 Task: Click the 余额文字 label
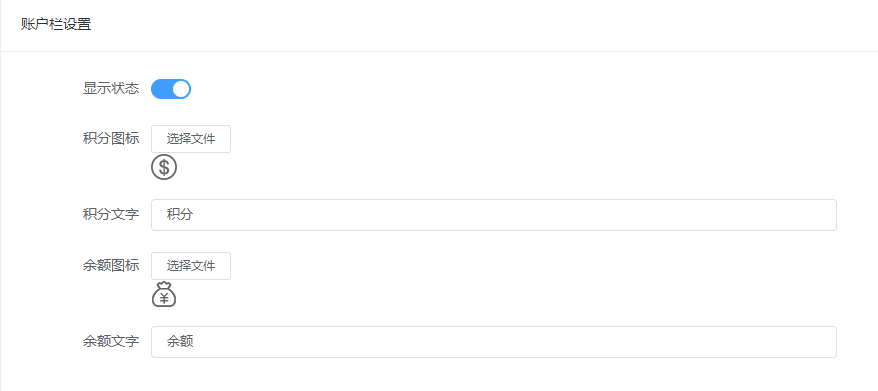click(111, 342)
